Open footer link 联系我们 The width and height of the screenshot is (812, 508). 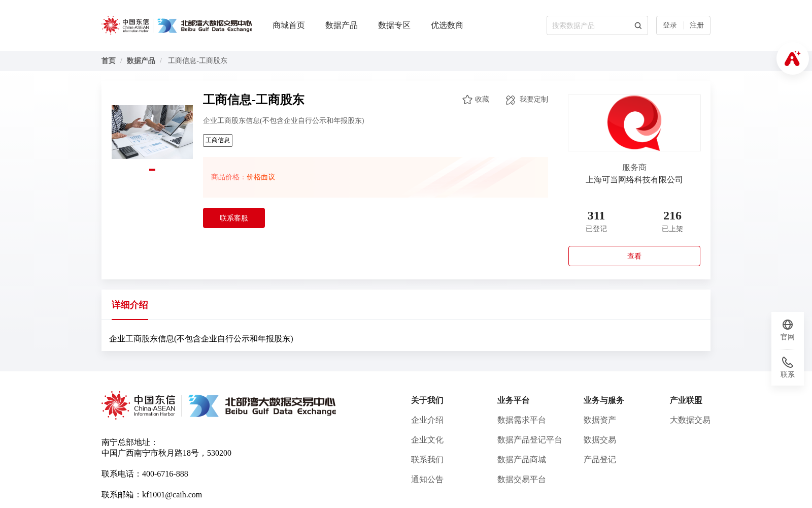[x=427, y=460]
